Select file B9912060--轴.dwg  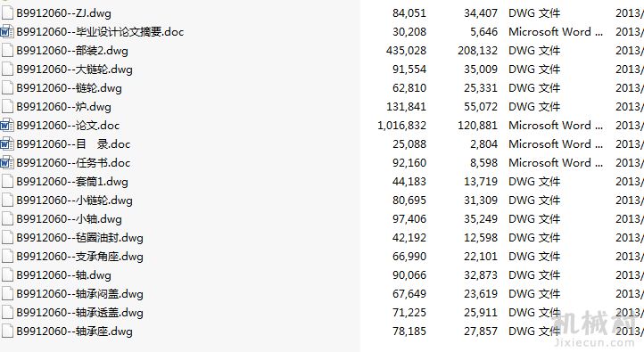63,275
